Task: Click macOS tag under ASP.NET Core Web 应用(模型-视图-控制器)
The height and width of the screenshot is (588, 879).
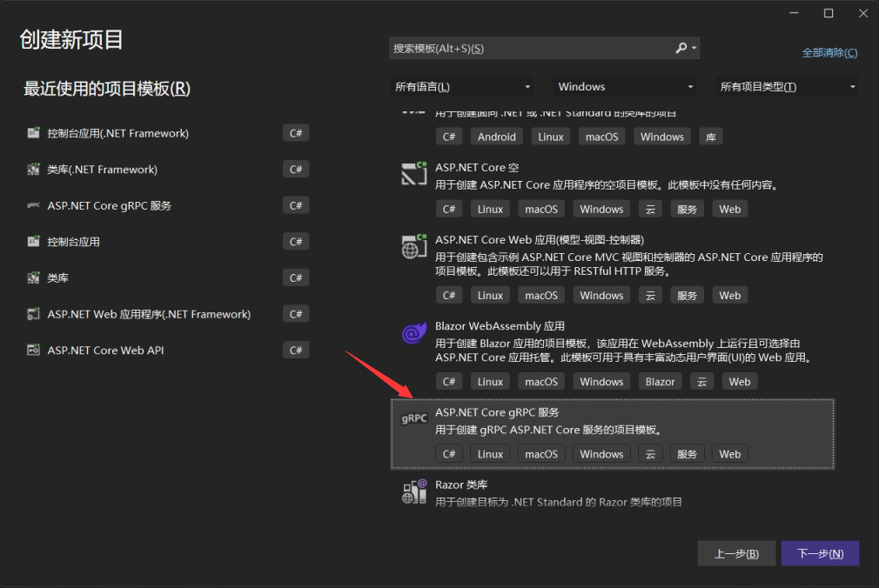Action: pos(541,296)
